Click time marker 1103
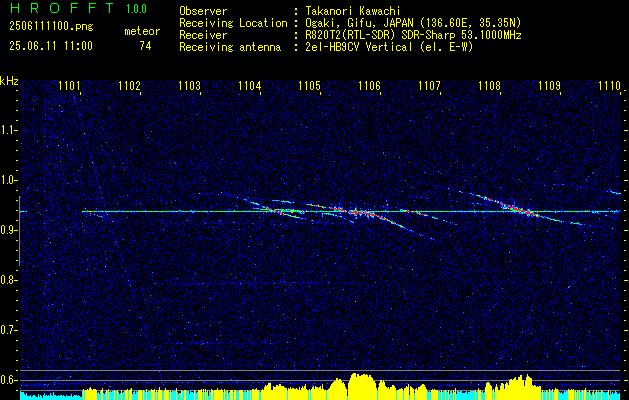 pyautogui.click(x=189, y=85)
